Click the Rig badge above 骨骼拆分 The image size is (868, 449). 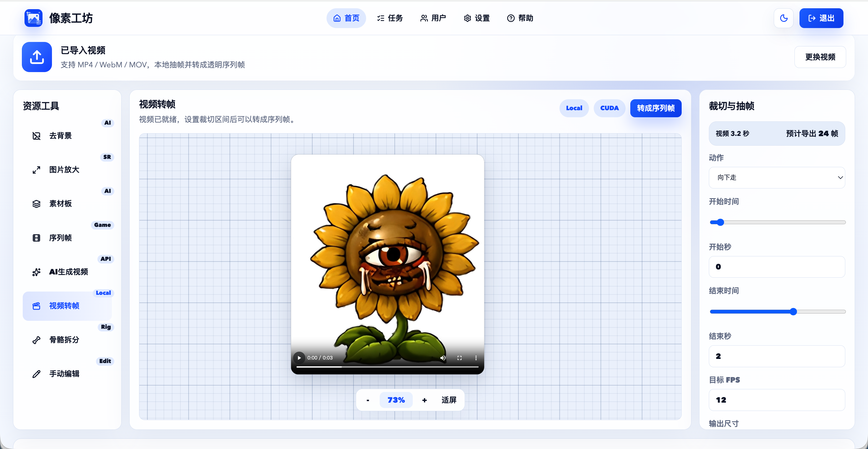106,327
